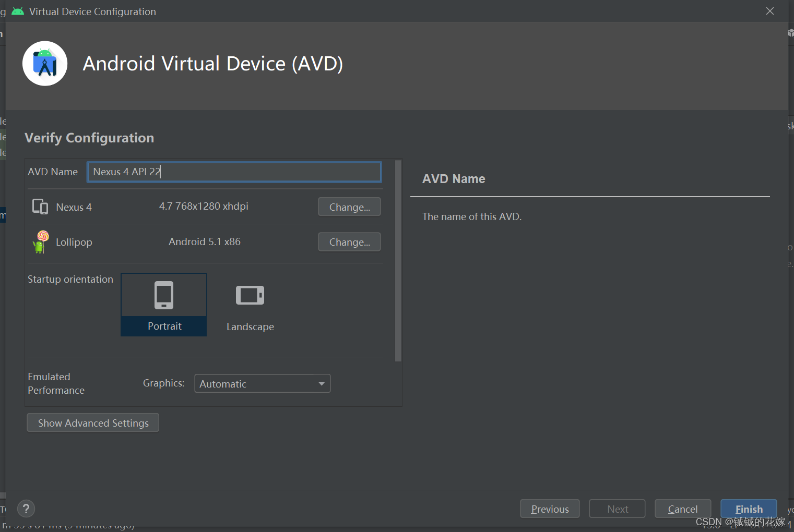This screenshot has width=794, height=532.
Task: Go back with the Previous button
Action: click(550, 509)
